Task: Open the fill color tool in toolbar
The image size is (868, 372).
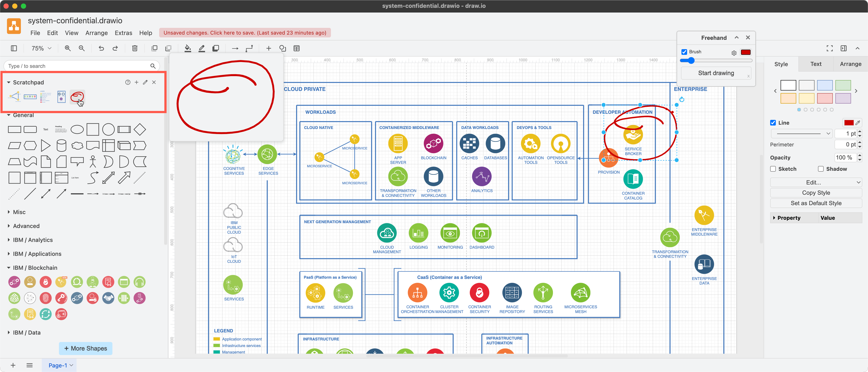Action: [x=188, y=48]
